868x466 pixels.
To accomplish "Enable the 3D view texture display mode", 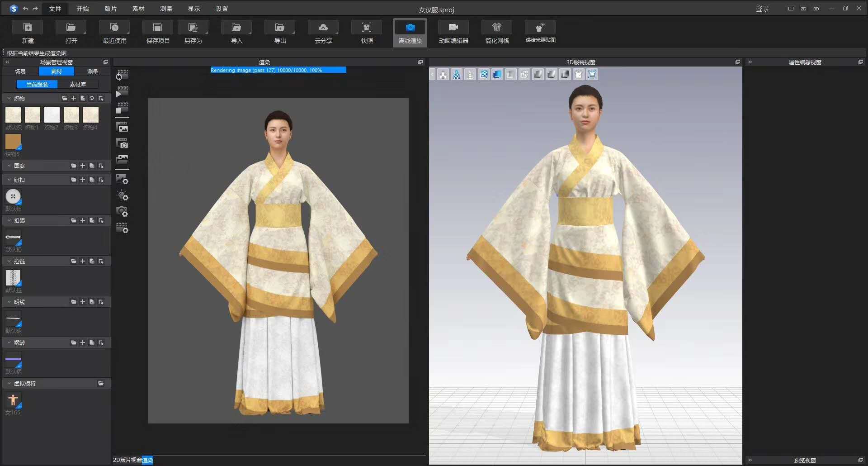I will tap(496, 74).
